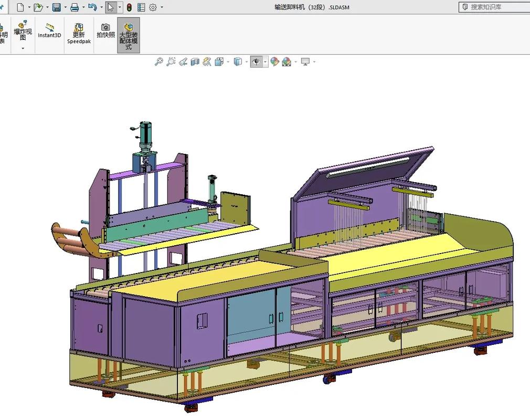The height and width of the screenshot is (420, 530).
Task: Toggle the Hide/Show Items eye icon
Action: [x=256, y=62]
